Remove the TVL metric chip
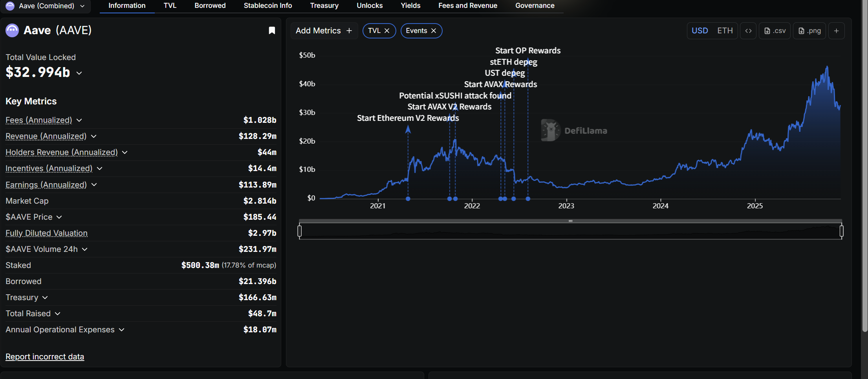Viewport: 868px width, 379px height. coord(387,31)
